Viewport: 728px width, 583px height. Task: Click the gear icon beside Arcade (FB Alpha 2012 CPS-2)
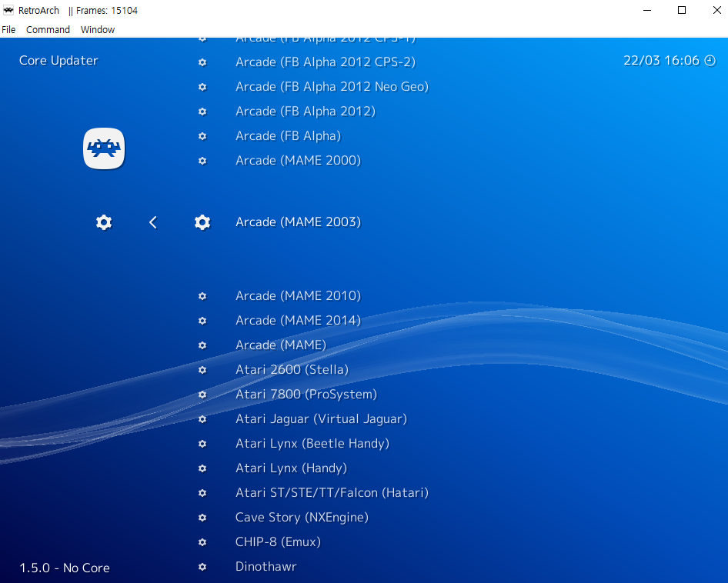pyautogui.click(x=202, y=62)
